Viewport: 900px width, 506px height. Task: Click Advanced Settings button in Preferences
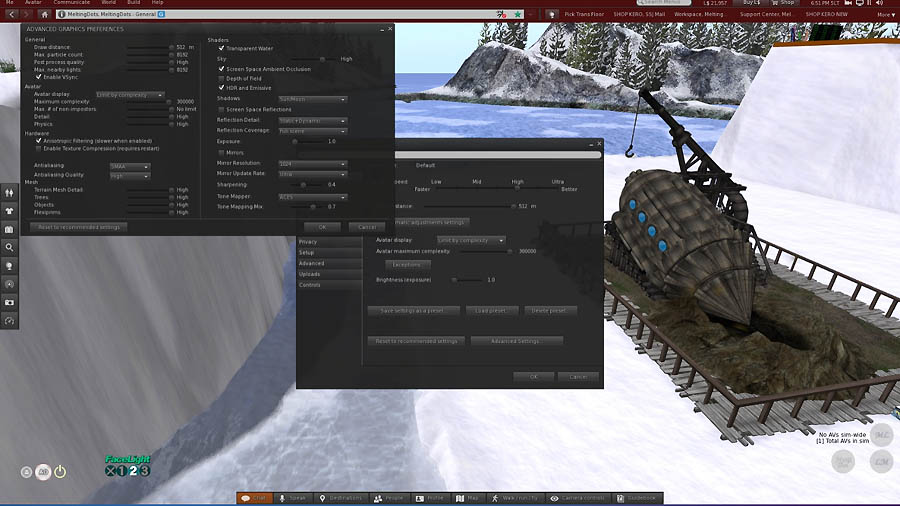point(516,341)
